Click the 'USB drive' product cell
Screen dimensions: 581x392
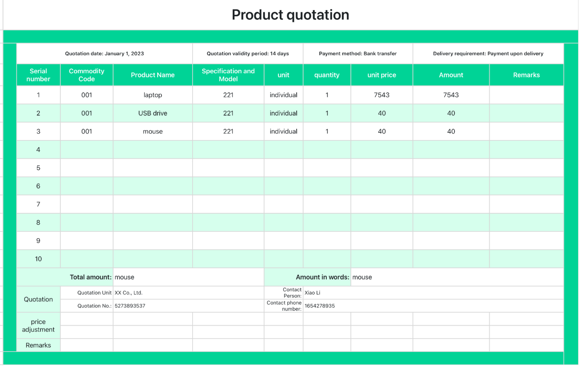point(153,113)
